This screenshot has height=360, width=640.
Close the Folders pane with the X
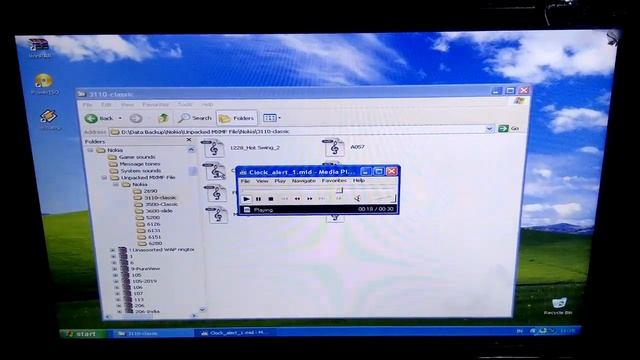pos(189,140)
